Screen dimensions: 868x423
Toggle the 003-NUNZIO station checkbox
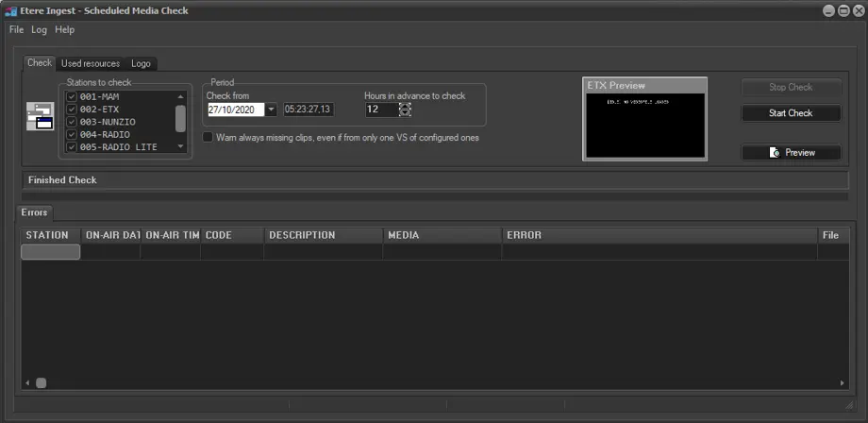coord(72,122)
